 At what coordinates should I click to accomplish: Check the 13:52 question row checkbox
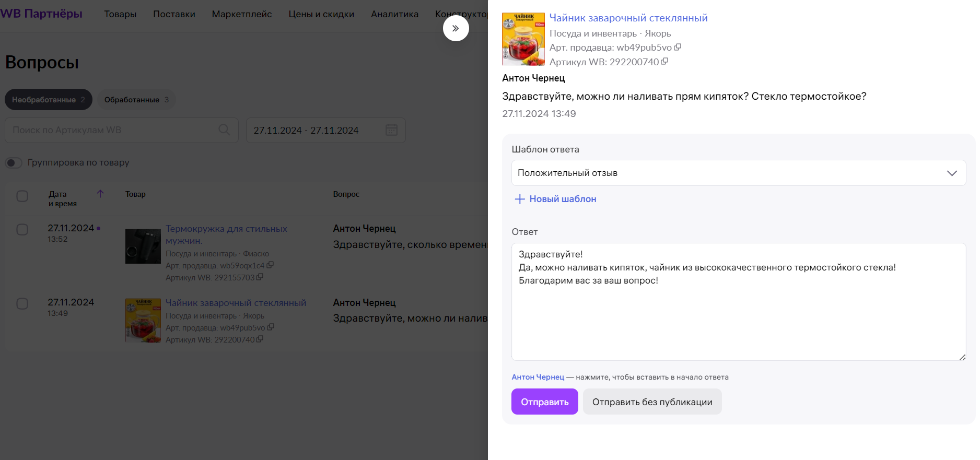22,230
